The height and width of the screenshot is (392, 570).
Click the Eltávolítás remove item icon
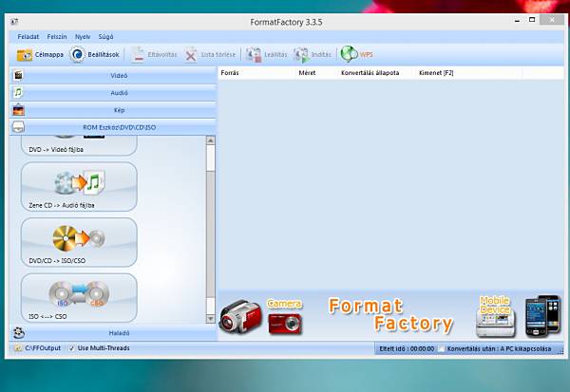click(138, 55)
